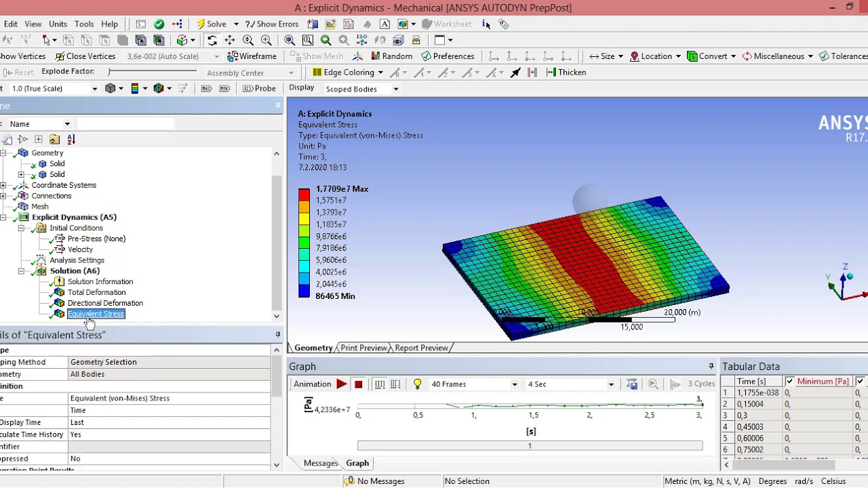
Task: Stop the result animation
Action: pos(358,384)
